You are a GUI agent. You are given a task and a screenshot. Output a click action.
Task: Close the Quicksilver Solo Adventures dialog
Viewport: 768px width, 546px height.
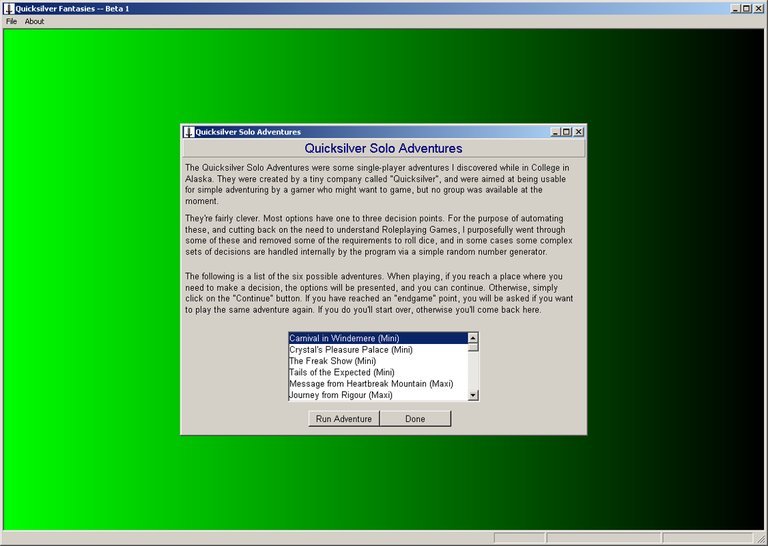click(x=578, y=131)
